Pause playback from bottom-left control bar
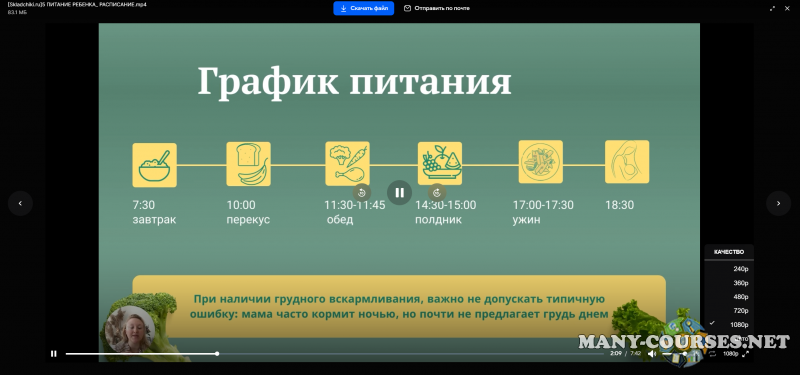800x375 pixels. (54, 354)
